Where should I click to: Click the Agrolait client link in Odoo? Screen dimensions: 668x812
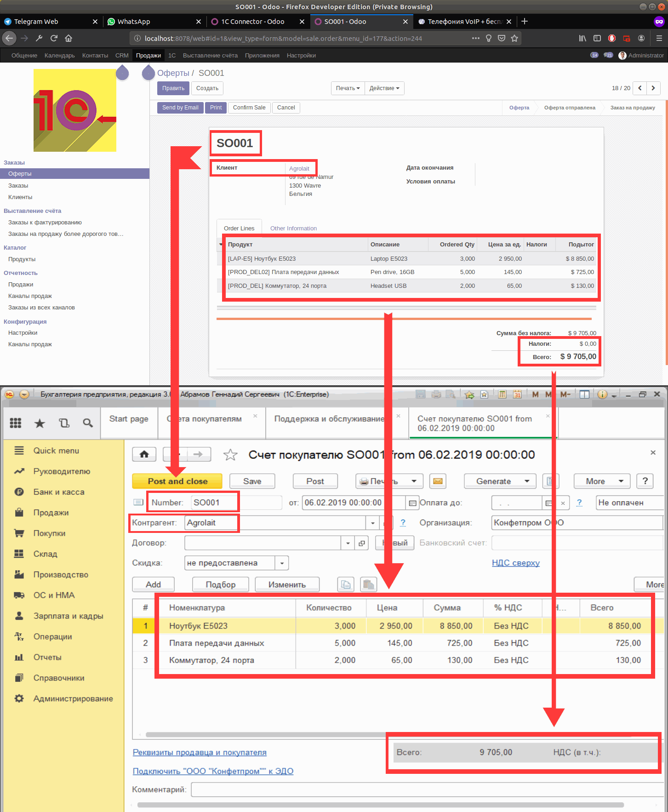[299, 169]
